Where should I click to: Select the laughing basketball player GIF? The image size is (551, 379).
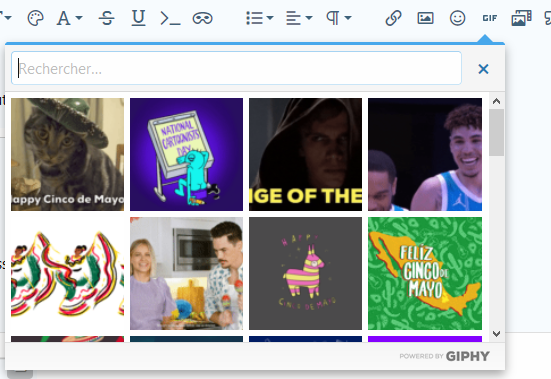pyautogui.click(x=425, y=155)
